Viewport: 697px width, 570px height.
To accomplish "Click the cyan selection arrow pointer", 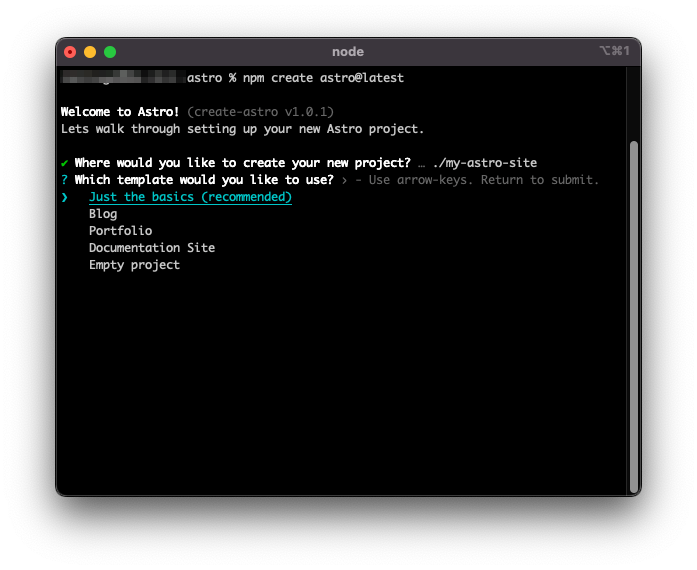I will [65, 197].
